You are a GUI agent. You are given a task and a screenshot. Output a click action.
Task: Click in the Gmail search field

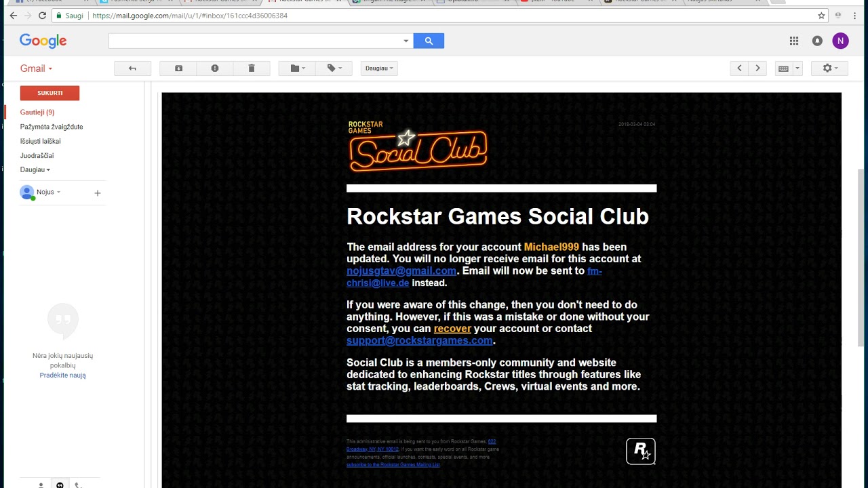[x=255, y=41]
